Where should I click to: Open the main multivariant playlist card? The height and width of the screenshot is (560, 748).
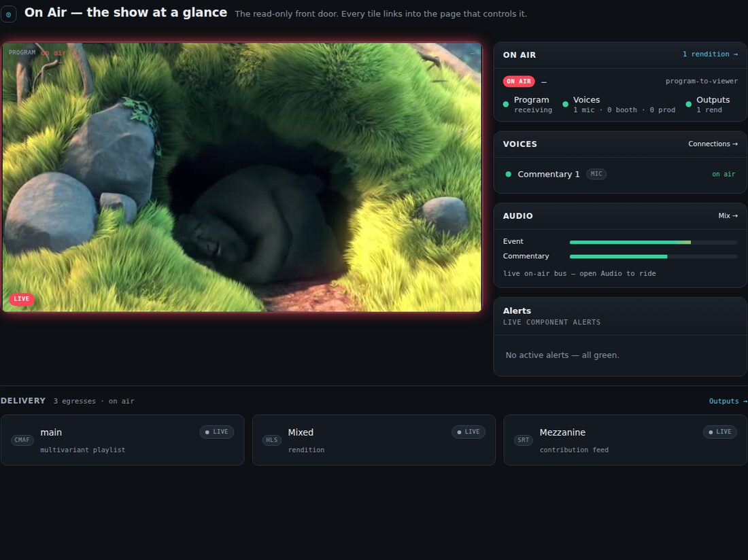pos(122,440)
